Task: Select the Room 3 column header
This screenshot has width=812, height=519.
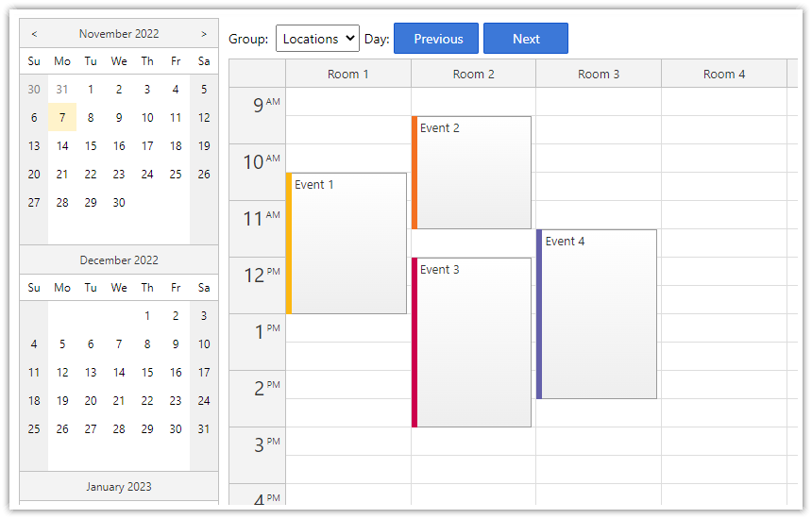Action: (599, 74)
